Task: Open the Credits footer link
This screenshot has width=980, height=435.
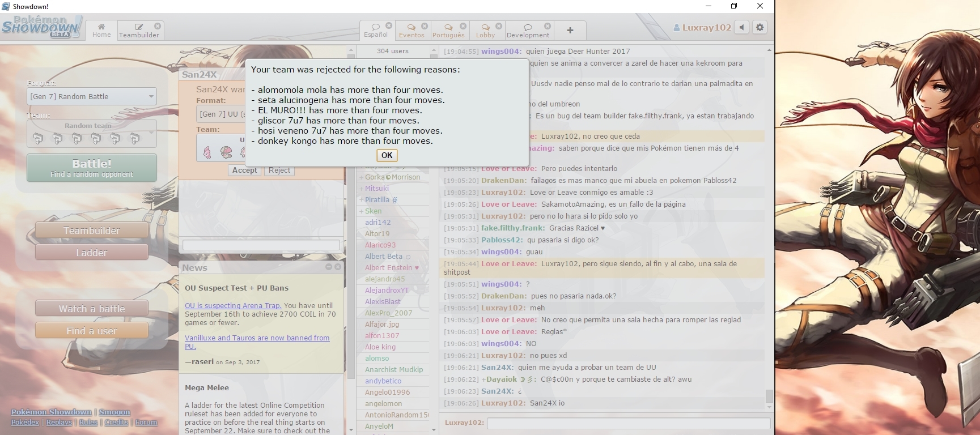Action: (116, 422)
